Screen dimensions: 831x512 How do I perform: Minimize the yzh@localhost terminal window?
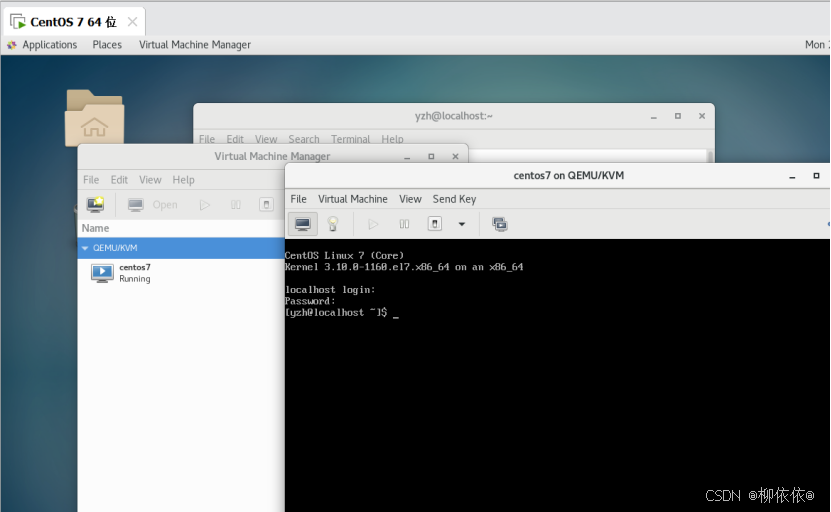pos(653,117)
